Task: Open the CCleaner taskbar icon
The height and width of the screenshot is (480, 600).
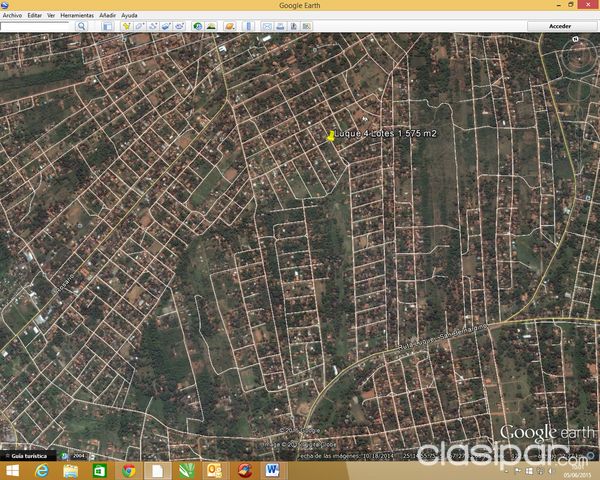Action: 245,470
